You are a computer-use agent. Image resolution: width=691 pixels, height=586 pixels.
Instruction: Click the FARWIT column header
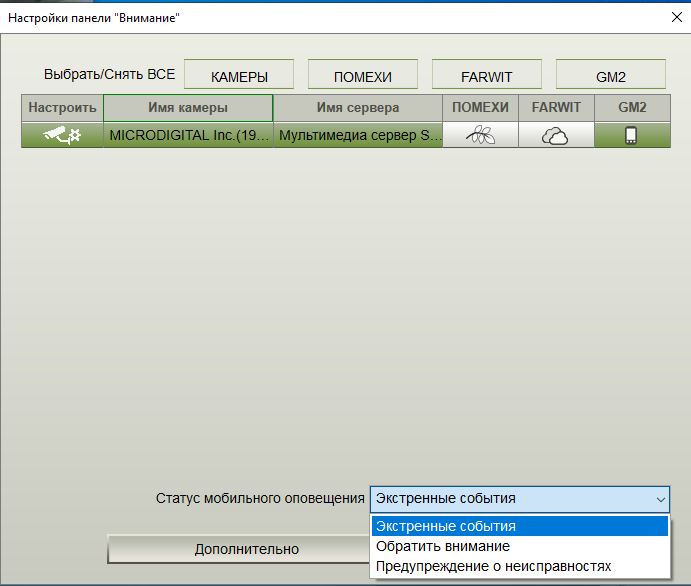556,108
